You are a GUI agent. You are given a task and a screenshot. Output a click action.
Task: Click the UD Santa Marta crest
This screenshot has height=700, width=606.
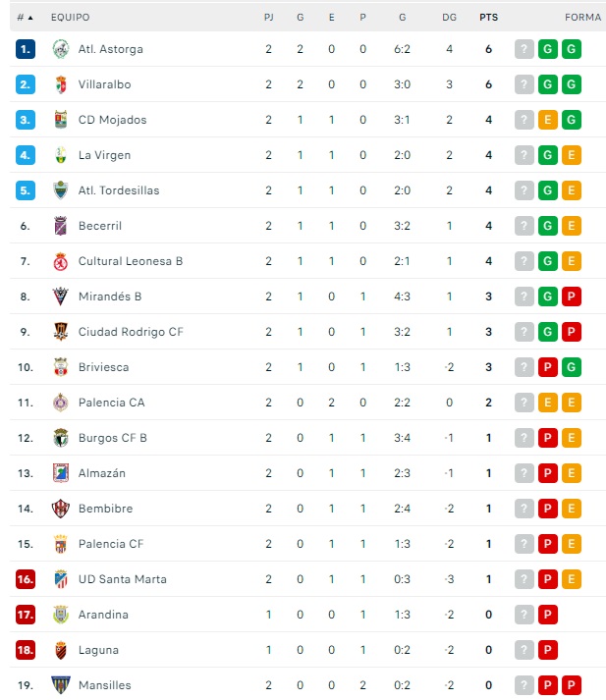click(60, 579)
